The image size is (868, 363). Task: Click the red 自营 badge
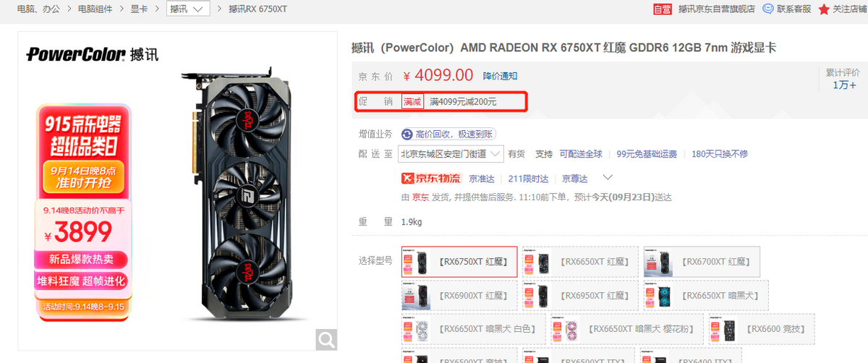click(x=662, y=9)
